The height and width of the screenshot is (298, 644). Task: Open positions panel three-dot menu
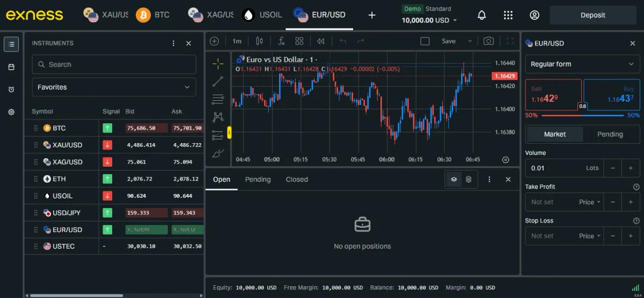point(489,180)
